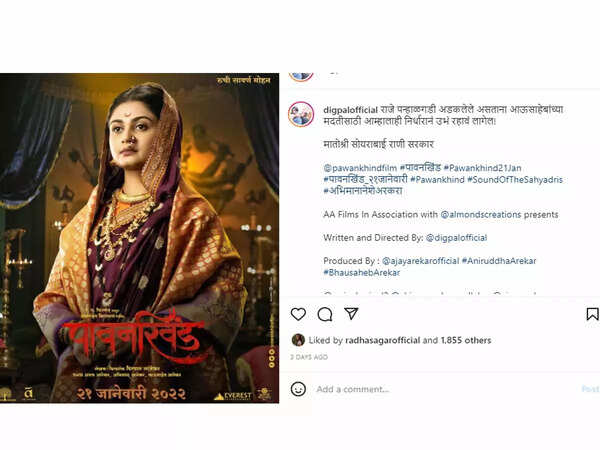The height and width of the screenshot is (450, 600).
Task: Open emoji picker smiley icon
Action: [298, 389]
